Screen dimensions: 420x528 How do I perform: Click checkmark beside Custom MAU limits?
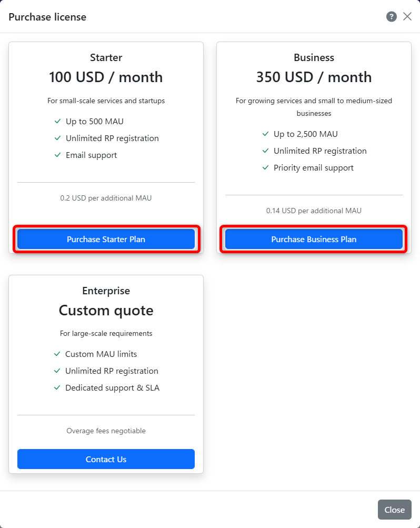tap(57, 354)
